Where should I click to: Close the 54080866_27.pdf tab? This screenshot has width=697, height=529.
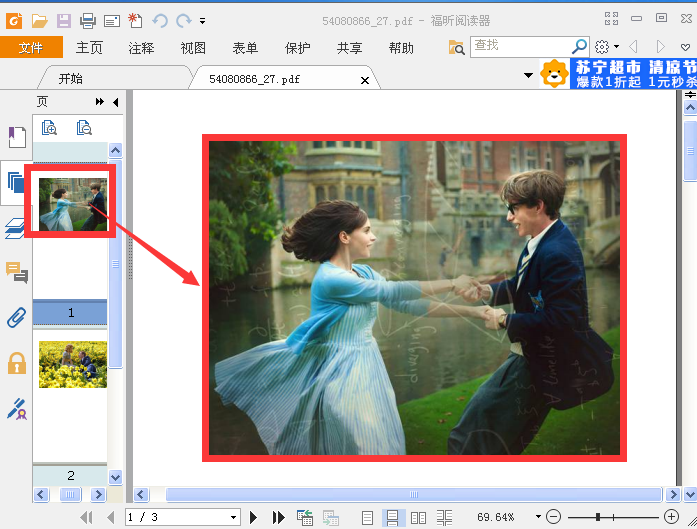[x=365, y=80]
